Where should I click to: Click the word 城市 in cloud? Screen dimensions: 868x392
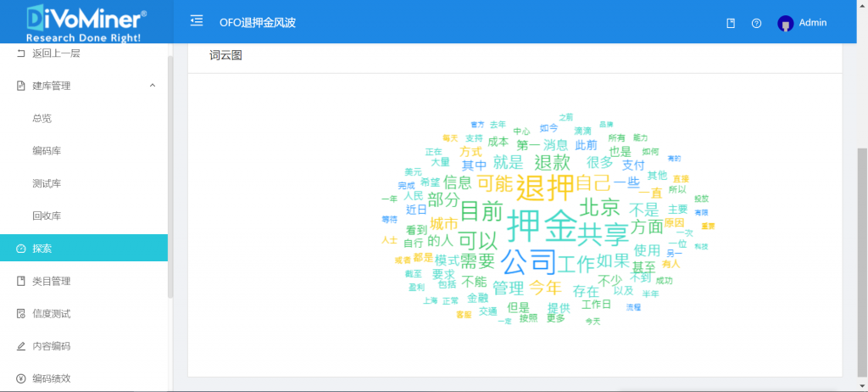coord(444,224)
